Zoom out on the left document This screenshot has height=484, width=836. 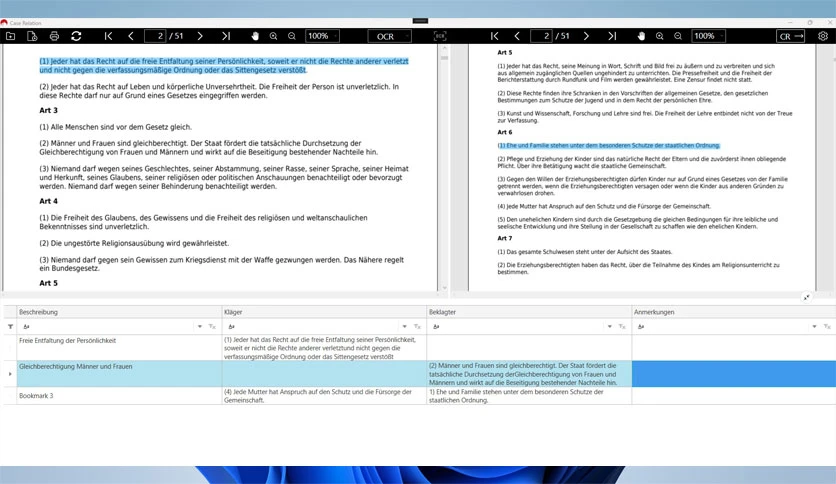tap(292, 36)
